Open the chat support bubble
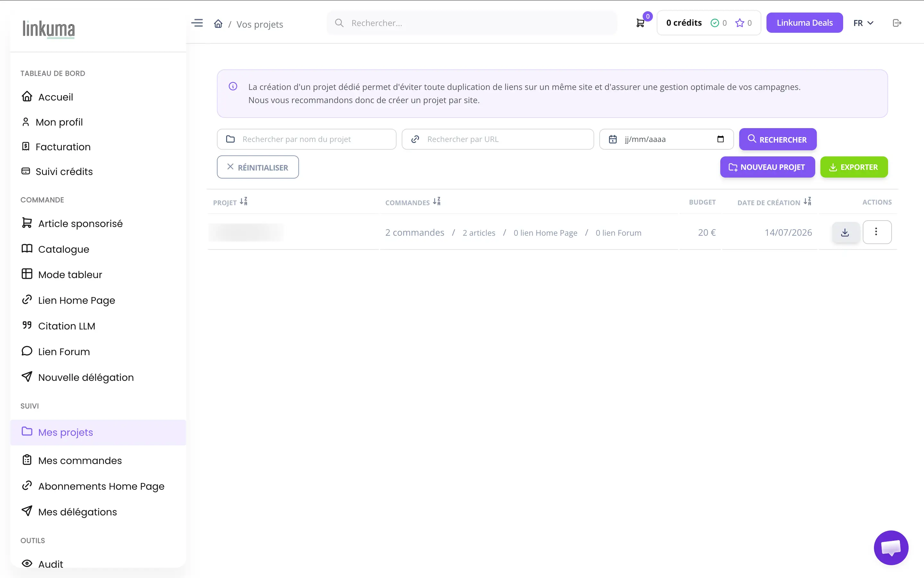The height and width of the screenshot is (578, 924). click(x=891, y=547)
